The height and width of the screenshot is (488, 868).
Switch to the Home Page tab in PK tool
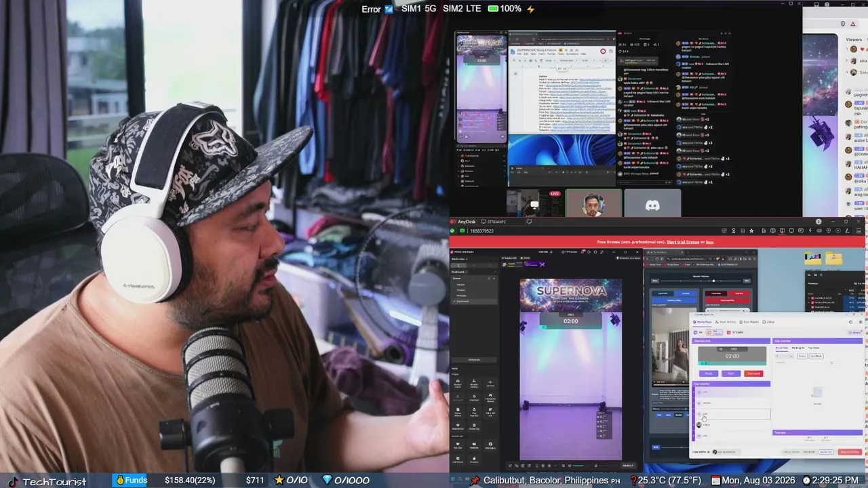[x=704, y=322]
